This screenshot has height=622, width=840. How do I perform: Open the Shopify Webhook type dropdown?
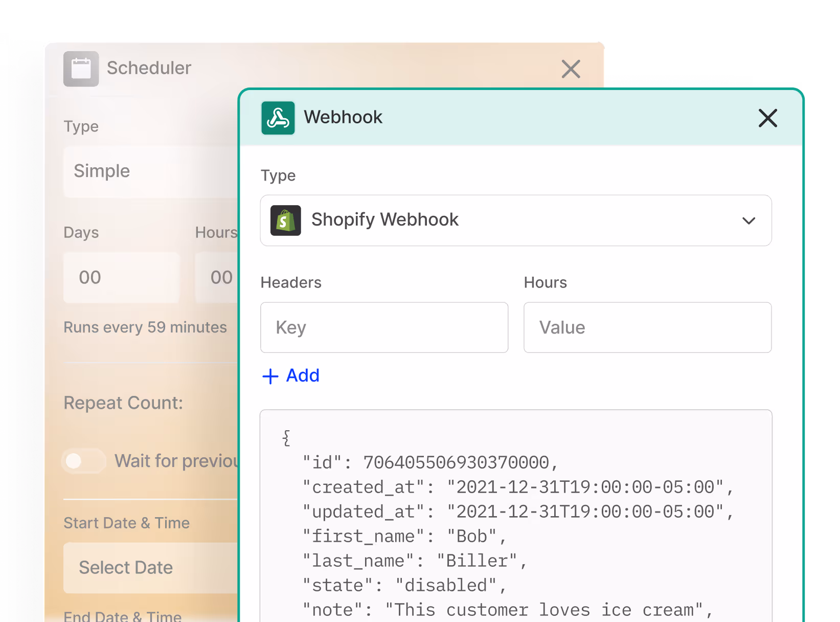tap(516, 220)
